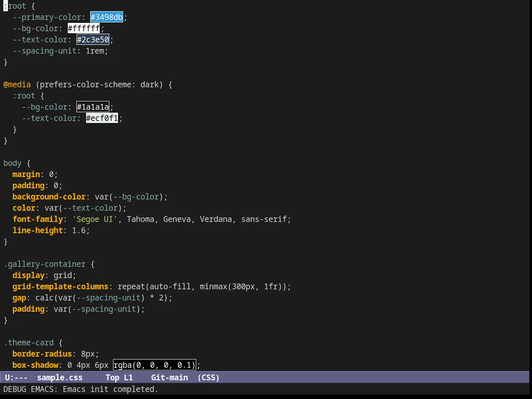The height and width of the screenshot is (399, 532).
Task: Click the #ffffff color preview value
Action: [84, 28]
